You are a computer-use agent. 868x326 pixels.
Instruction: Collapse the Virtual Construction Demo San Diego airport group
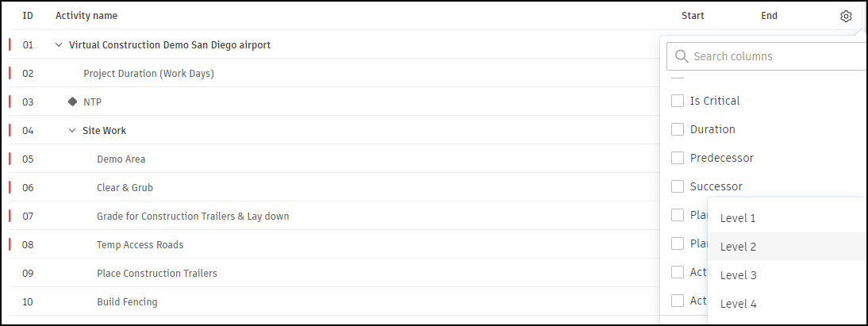(58, 45)
